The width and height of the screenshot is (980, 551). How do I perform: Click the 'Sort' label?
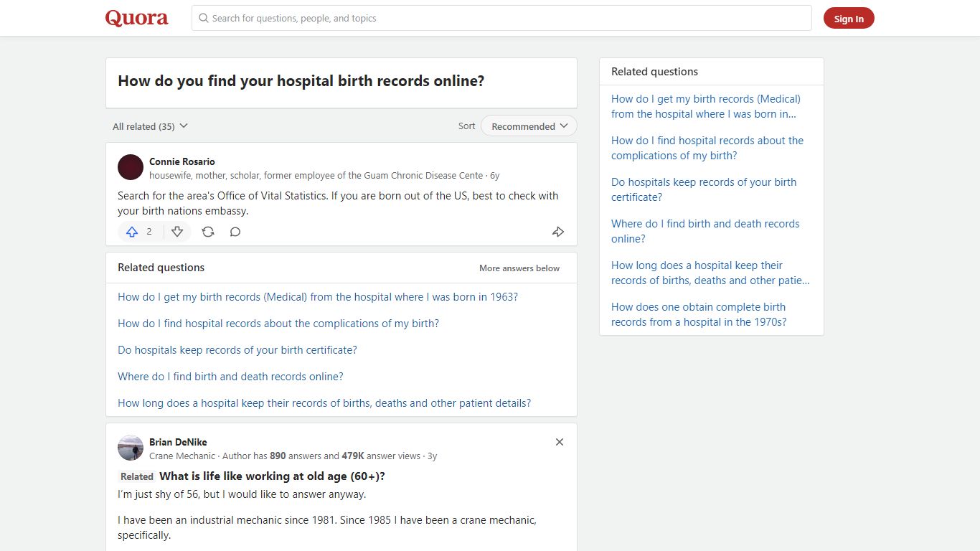coord(467,126)
